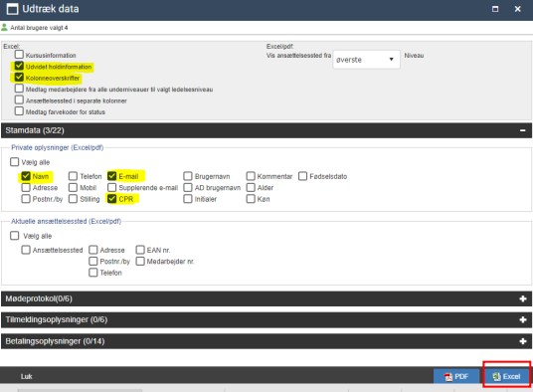The height and width of the screenshot is (392, 533).
Task: Enable the EAN nr. checkbox
Action: point(140,250)
